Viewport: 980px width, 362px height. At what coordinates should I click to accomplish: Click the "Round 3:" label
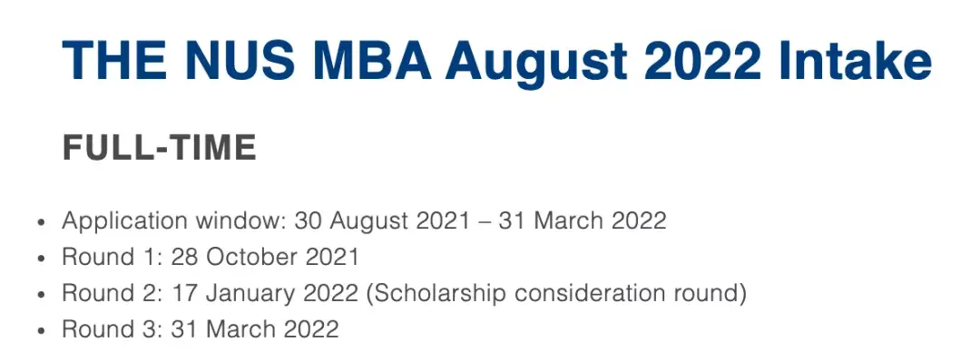click(113, 328)
